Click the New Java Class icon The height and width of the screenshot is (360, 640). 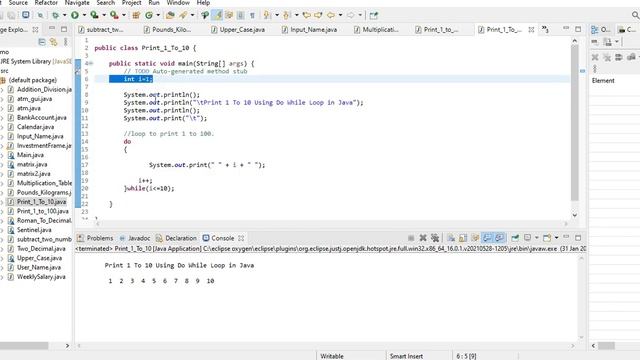tap(149, 15)
